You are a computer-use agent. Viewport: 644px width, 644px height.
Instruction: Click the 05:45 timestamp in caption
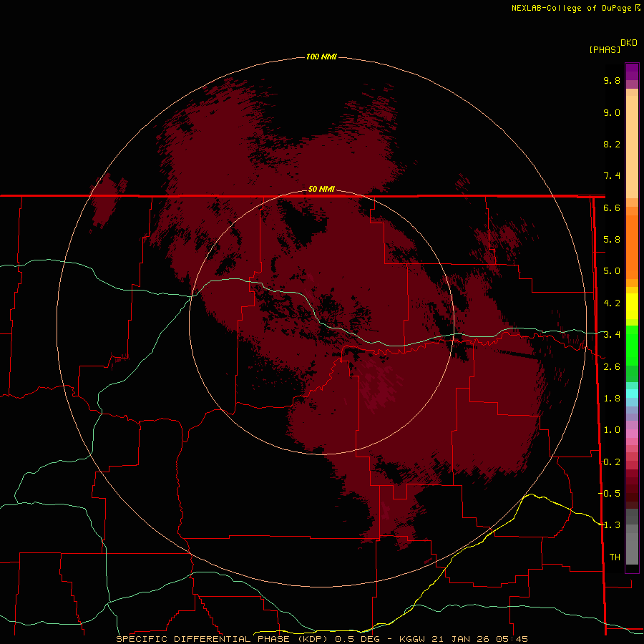[x=512, y=639]
